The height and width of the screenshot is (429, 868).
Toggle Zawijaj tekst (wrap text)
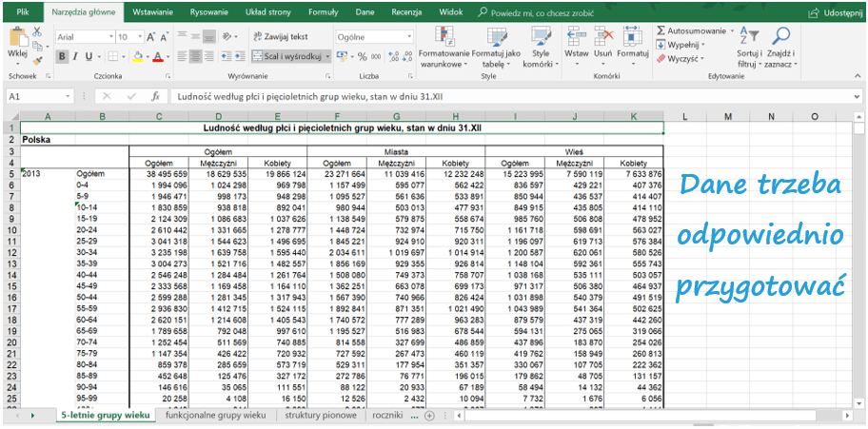[279, 36]
